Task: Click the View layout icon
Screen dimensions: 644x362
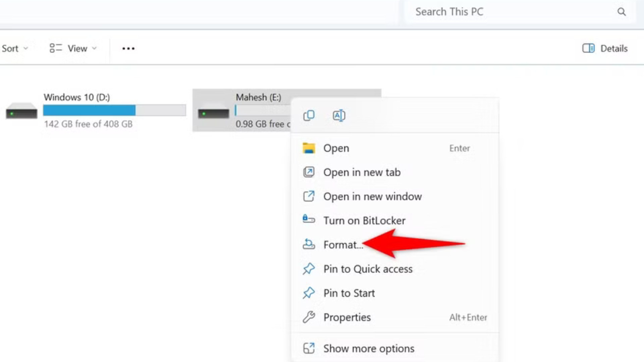Action: 56,48
